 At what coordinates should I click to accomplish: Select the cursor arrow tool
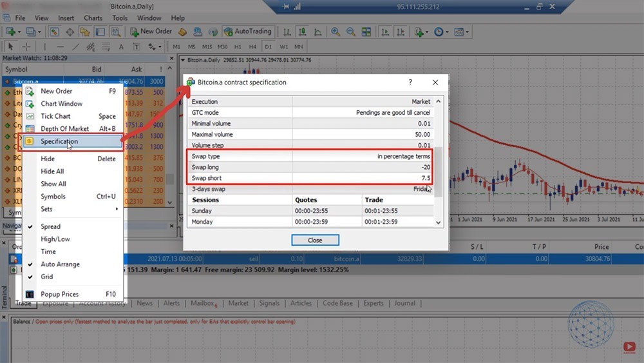click(11, 46)
